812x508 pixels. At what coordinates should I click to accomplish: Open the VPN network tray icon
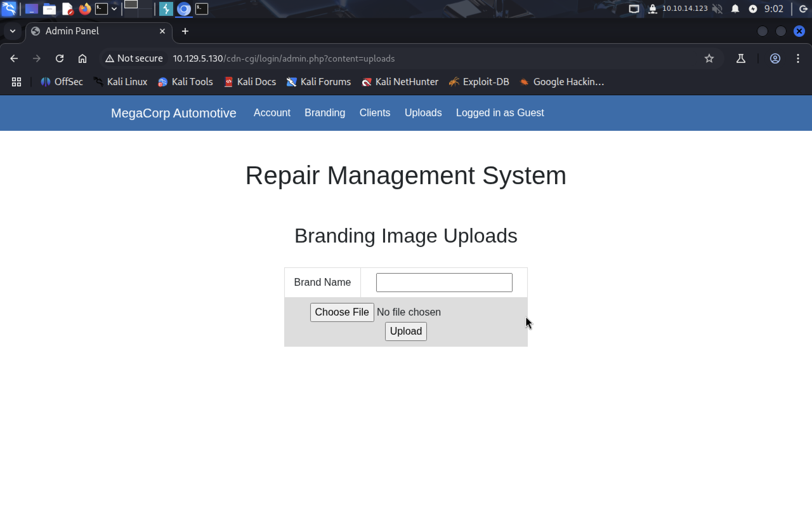[x=652, y=9]
